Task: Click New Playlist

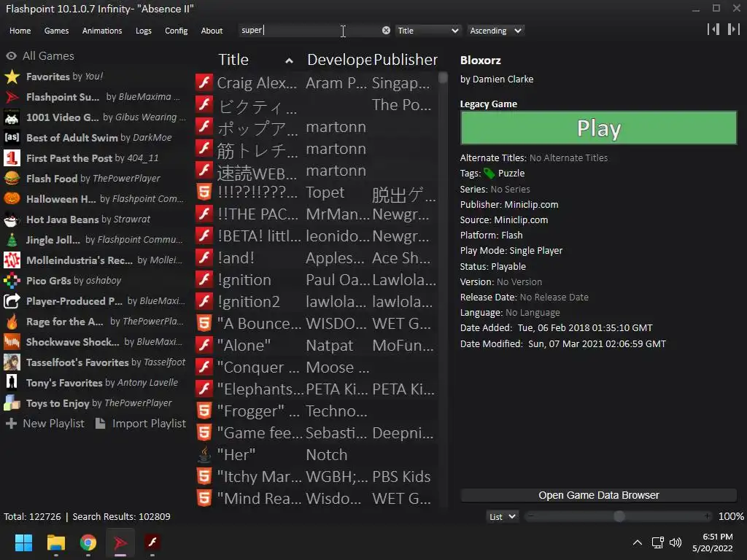Action: [x=44, y=424]
